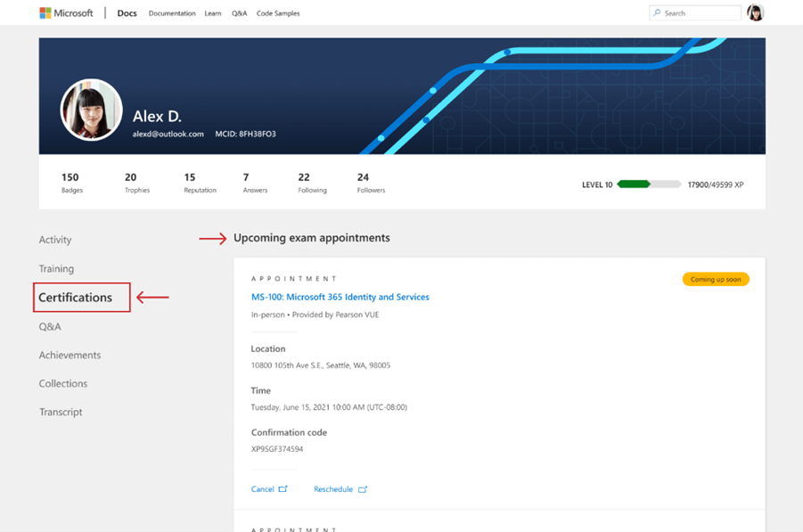Select Activity in the profile sidebar

[x=55, y=240]
